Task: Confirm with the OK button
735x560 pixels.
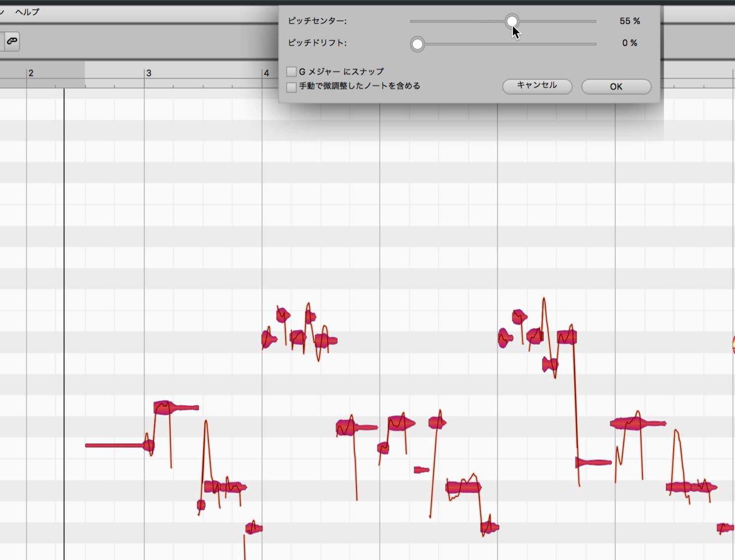Action: 616,86
